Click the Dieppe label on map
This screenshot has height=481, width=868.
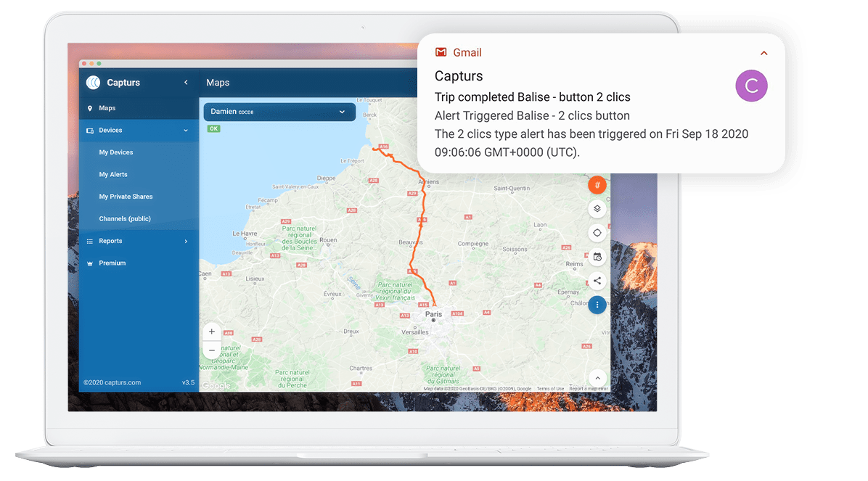click(x=326, y=178)
